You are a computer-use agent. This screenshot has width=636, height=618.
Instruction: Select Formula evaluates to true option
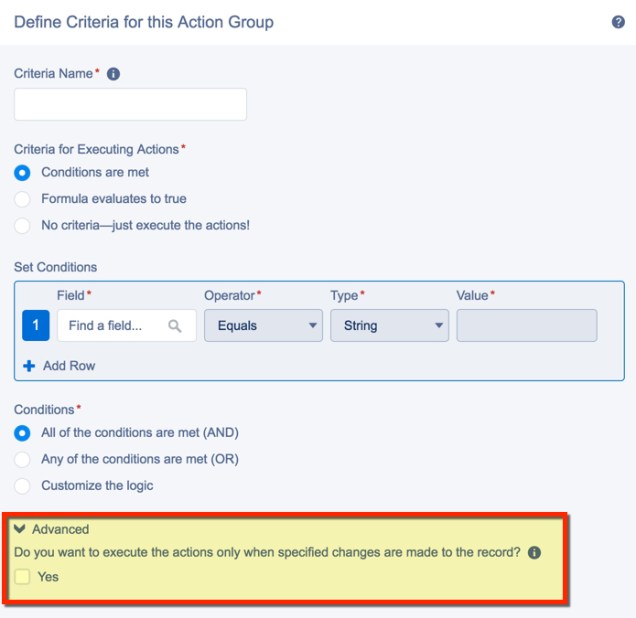(23, 199)
